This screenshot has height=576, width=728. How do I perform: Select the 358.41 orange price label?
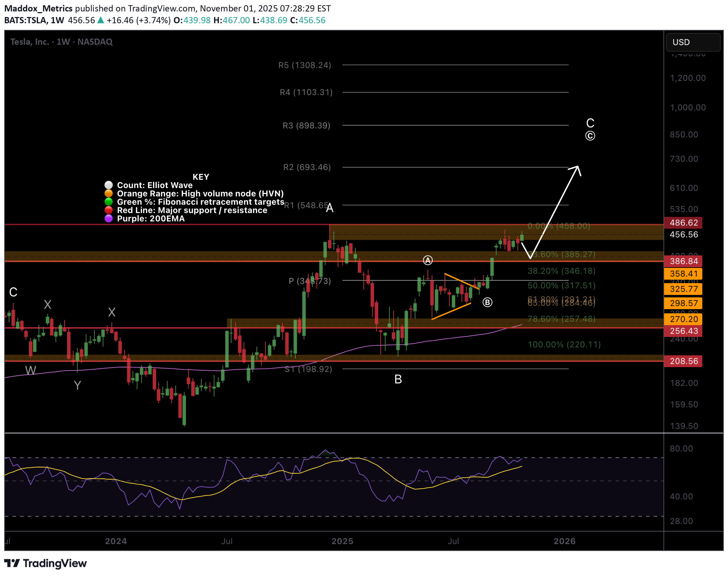point(683,274)
